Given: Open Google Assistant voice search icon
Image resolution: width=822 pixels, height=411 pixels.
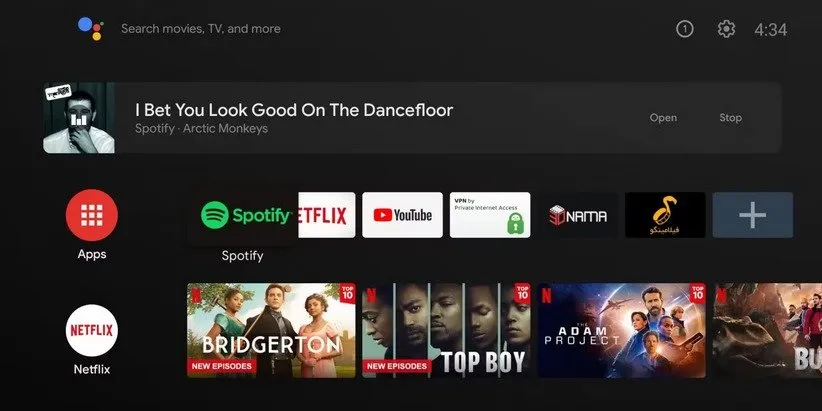Looking at the screenshot, I should [90, 28].
